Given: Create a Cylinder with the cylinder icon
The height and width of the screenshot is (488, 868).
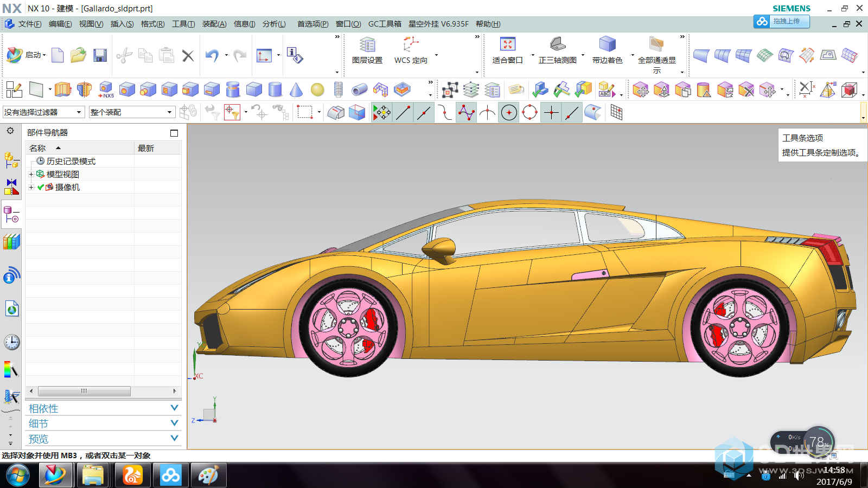Looking at the screenshot, I should (x=275, y=89).
